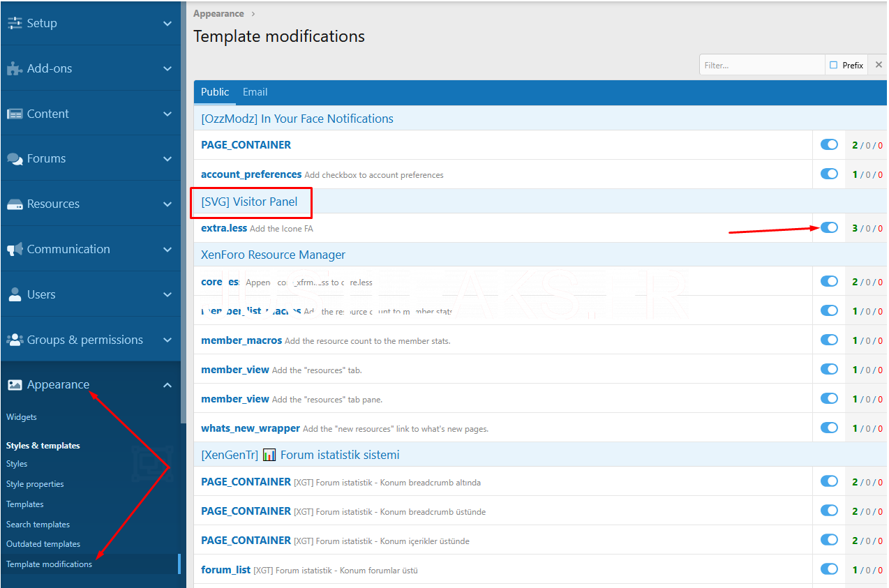Image resolution: width=889 pixels, height=588 pixels.
Task: Open Style properties in the sidebar
Action: (x=35, y=484)
